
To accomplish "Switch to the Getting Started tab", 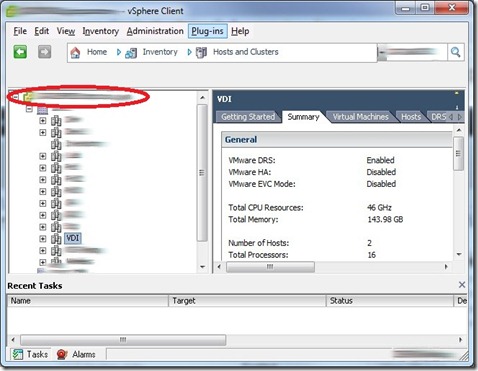I will [x=248, y=117].
